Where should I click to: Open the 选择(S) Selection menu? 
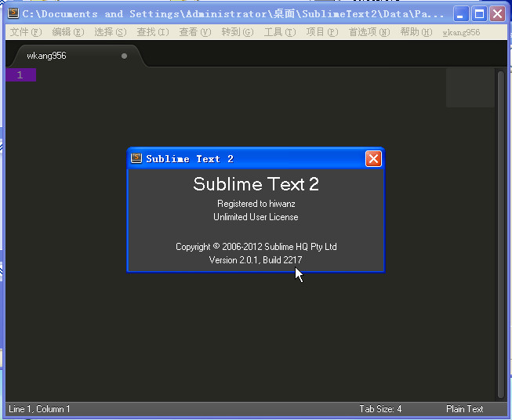click(110, 32)
